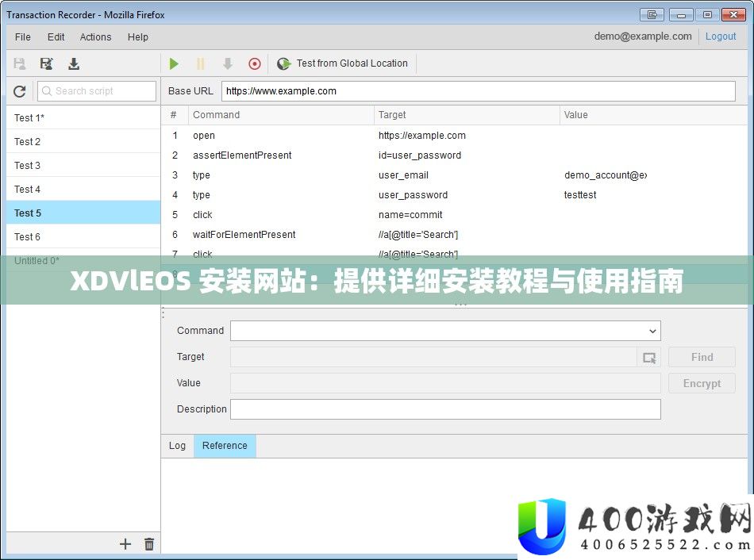This screenshot has height=560, width=754.
Task: Select the Test 5 script
Action: [x=83, y=213]
